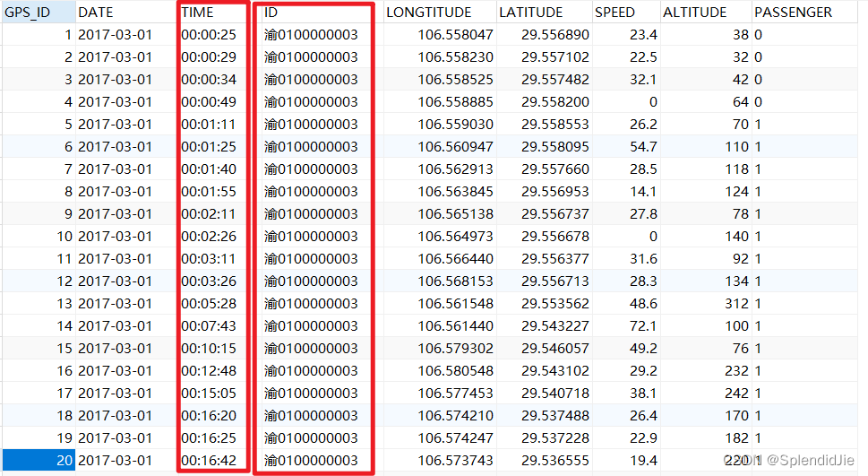Select speed cell 72.1
The height and width of the screenshot is (476, 868).
[643, 326]
